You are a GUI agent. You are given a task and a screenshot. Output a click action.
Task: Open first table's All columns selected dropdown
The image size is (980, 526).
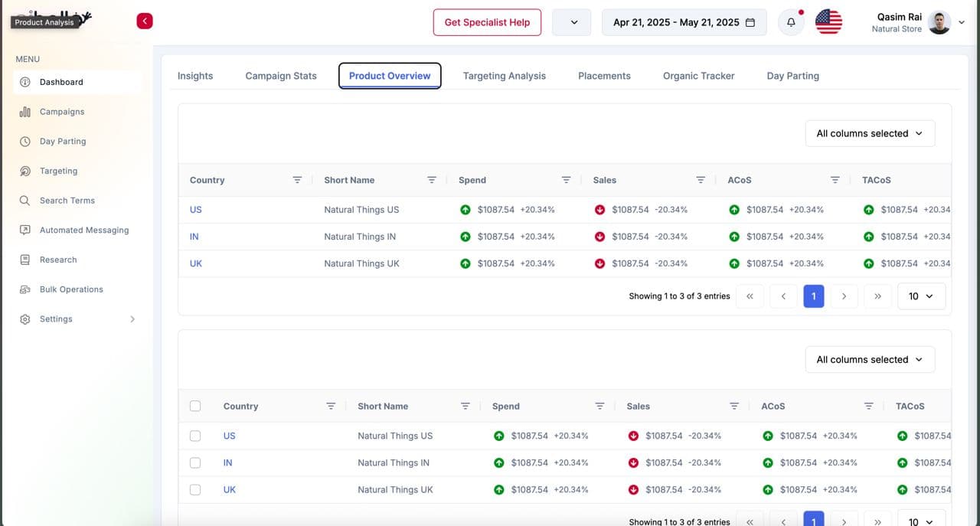pos(870,133)
